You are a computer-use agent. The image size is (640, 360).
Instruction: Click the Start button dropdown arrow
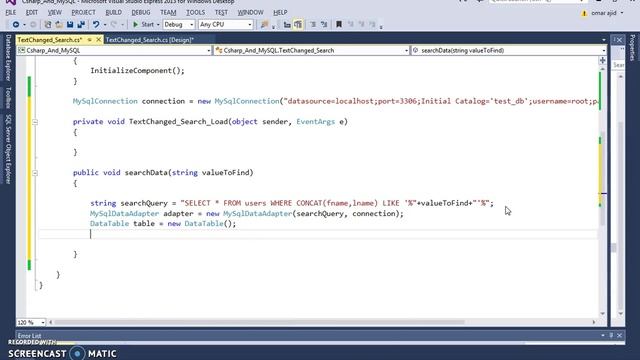(158, 25)
